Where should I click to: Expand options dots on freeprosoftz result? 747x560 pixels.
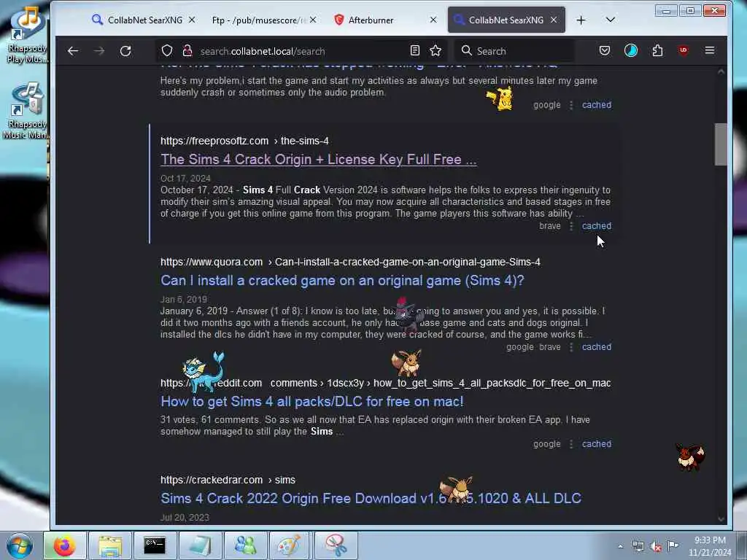tap(571, 226)
